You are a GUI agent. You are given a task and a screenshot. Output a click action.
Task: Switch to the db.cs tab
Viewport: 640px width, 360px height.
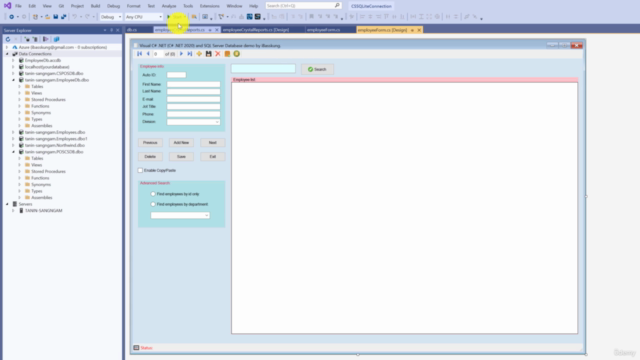point(132,30)
